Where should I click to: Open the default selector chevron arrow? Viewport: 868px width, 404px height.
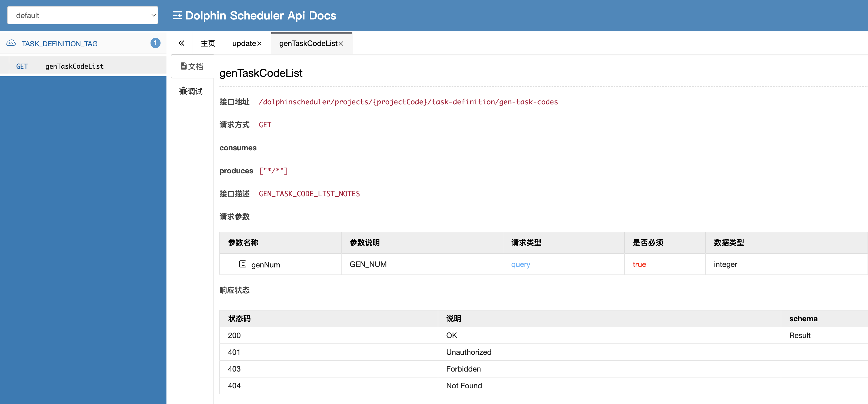[x=153, y=15]
